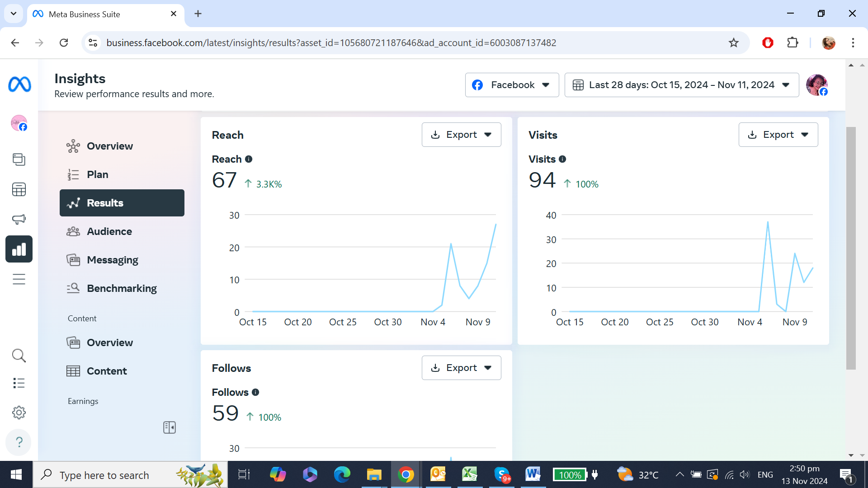
Task: Click the Help question mark icon
Action: coord(19,441)
